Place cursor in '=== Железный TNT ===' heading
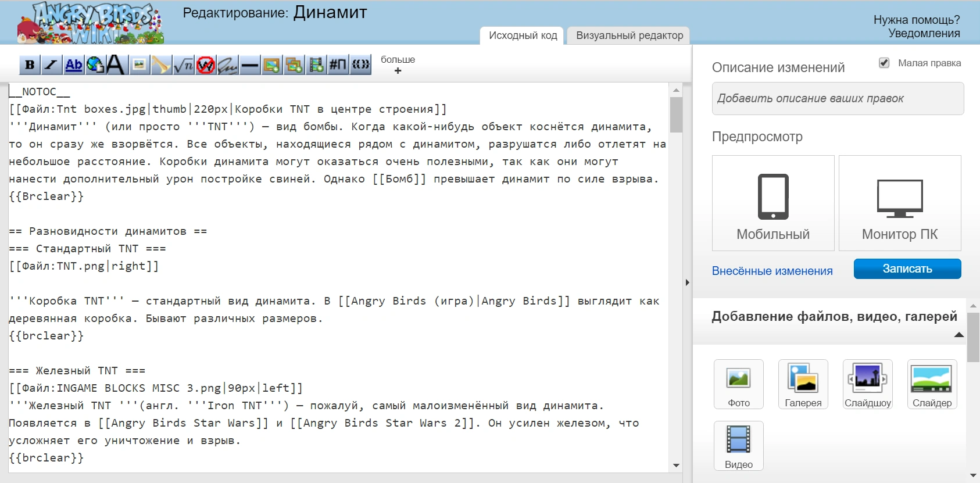The width and height of the screenshot is (980, 483). [x=77, y=371]
